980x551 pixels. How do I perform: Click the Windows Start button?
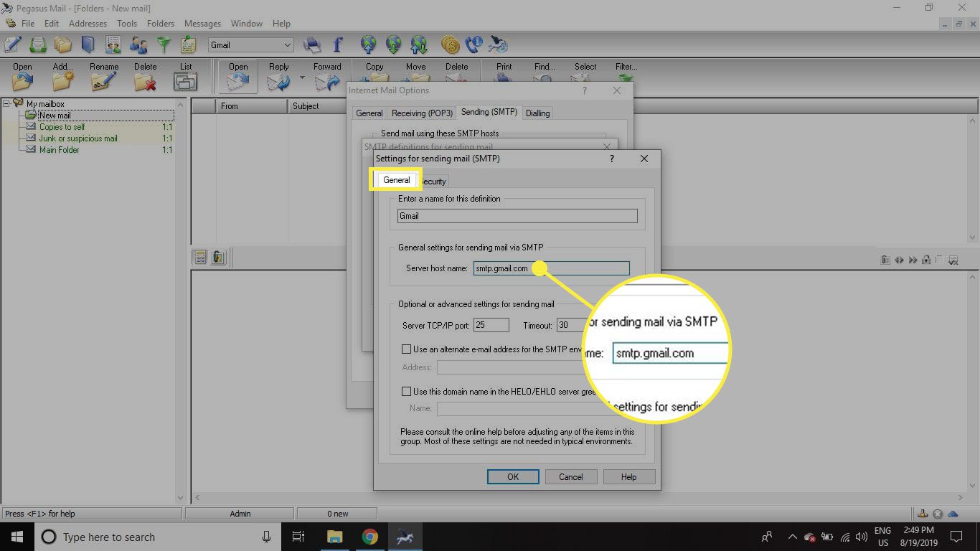click(17, 537)
